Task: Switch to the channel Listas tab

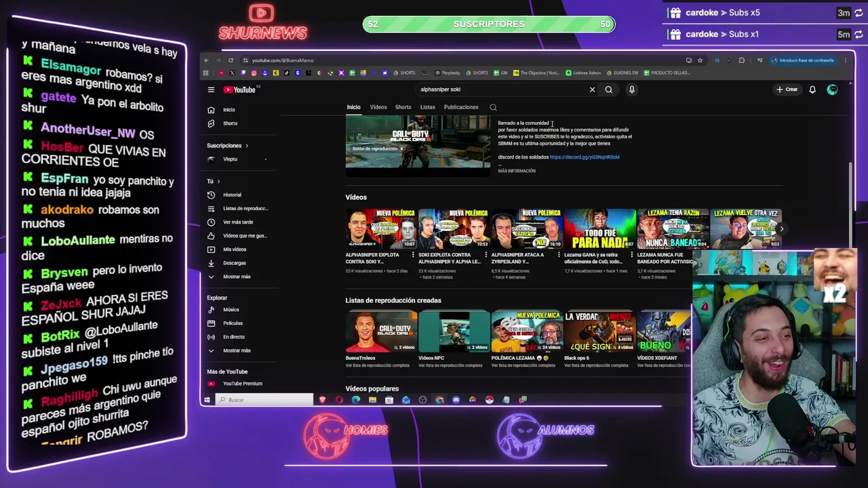Action: (x=427, y=107)
